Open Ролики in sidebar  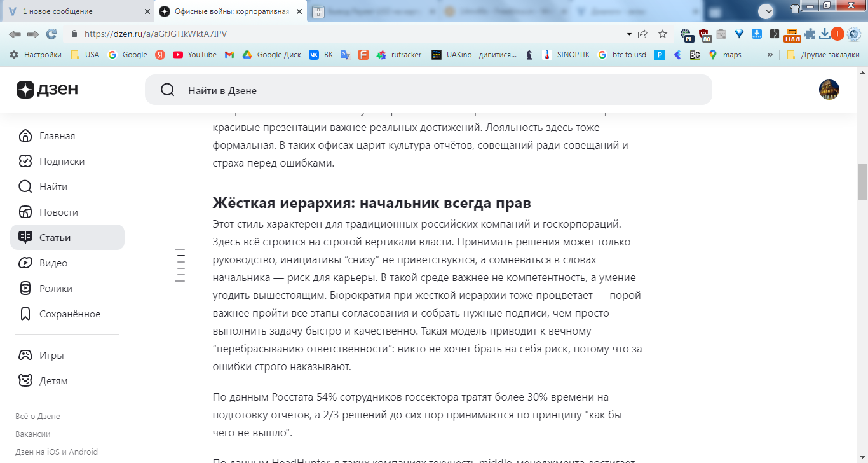tap(67, 289)
